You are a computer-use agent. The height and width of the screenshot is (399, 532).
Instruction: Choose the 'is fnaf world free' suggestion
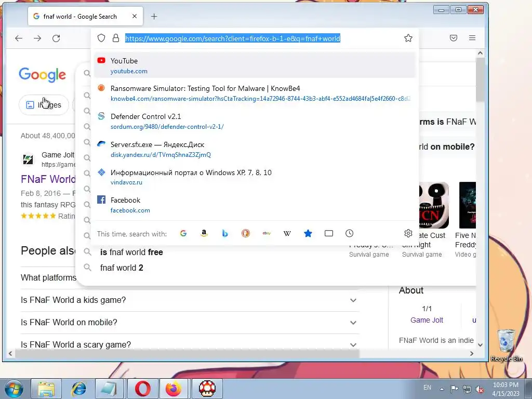click(x=131, y=252)
